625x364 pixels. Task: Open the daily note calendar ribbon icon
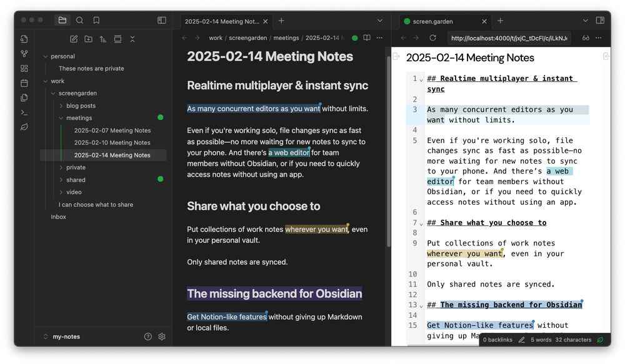[x=24, y=83]
